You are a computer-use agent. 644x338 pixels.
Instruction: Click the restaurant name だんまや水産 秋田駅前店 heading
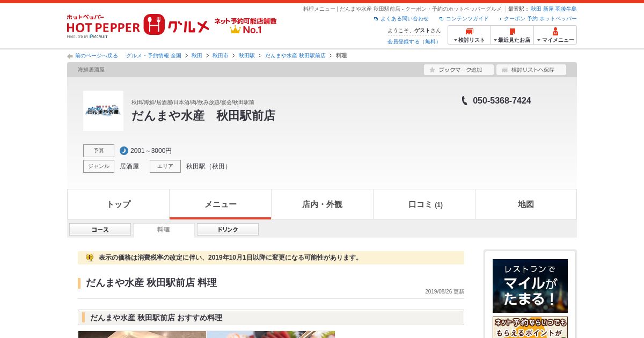(203, 115)
